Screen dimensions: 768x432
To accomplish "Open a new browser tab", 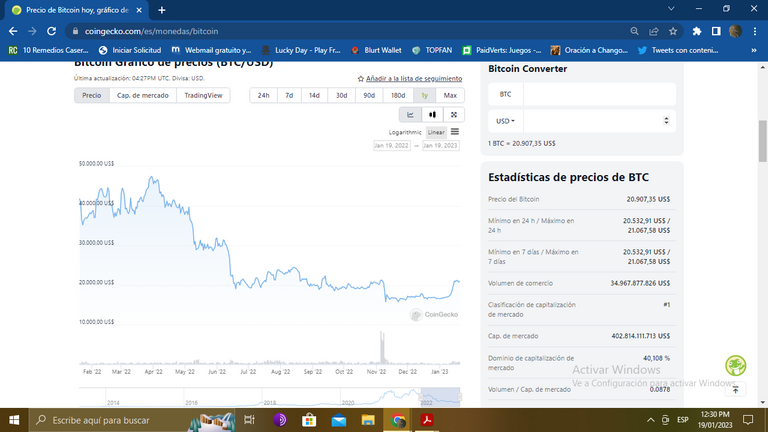I will click(162, 10).
